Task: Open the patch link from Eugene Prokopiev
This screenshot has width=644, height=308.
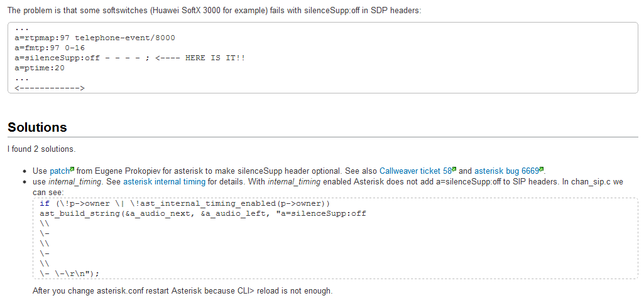Action: (60, 171)
